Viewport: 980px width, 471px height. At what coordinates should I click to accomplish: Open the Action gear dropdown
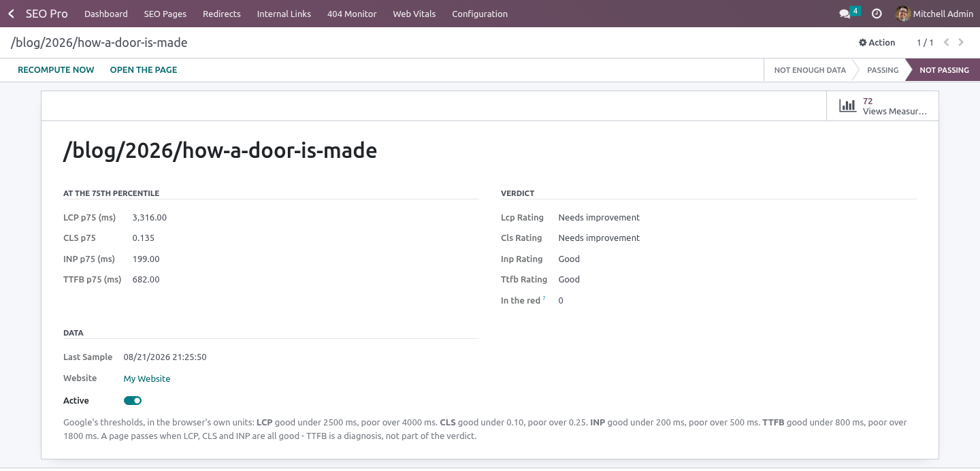coord(877,42)
